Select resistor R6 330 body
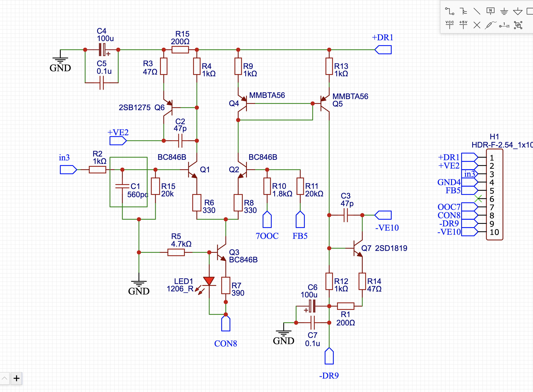The image size is (533, 392). [x=197, y=203]
